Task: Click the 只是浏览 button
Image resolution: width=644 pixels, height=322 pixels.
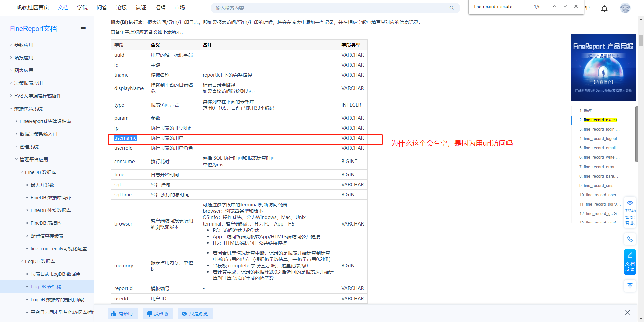Action: point(195,314)
